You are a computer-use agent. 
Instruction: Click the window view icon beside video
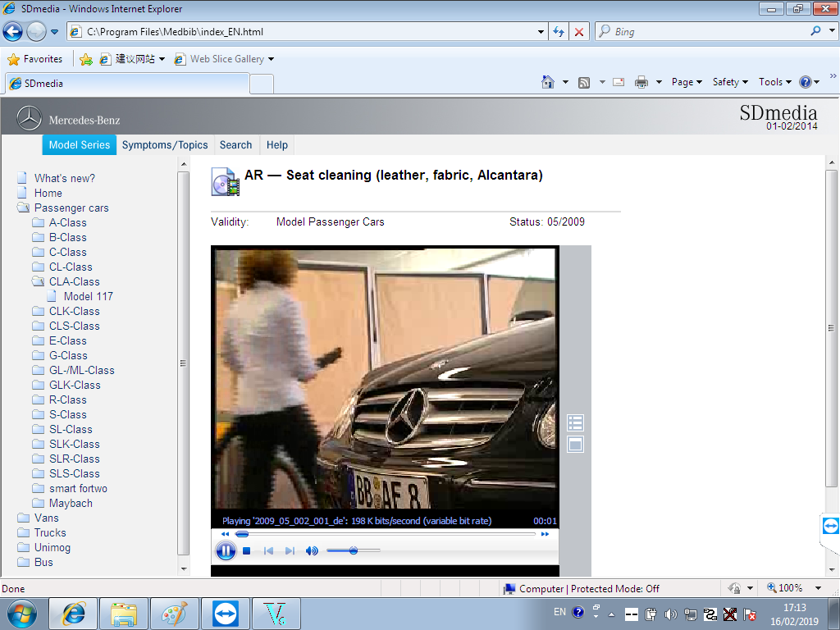coord(575,445)
